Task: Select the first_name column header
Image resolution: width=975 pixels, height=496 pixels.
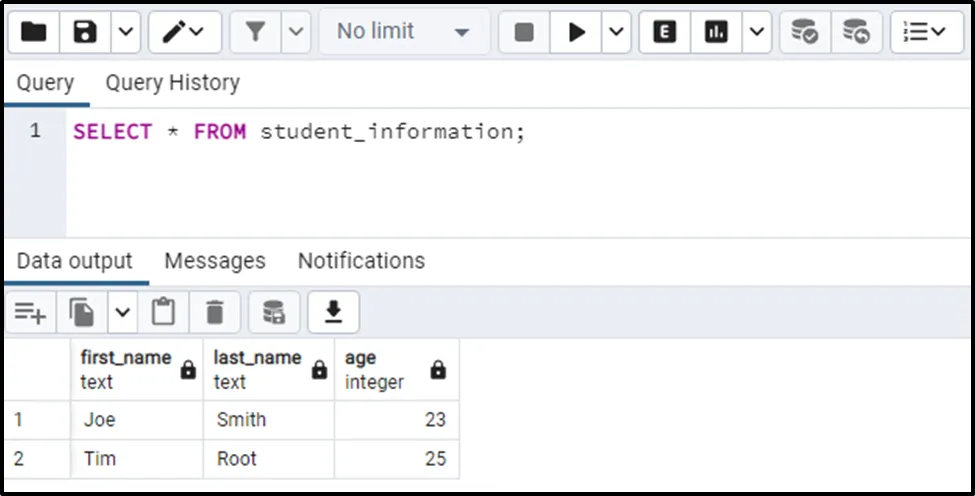Action: pos(126,369)
